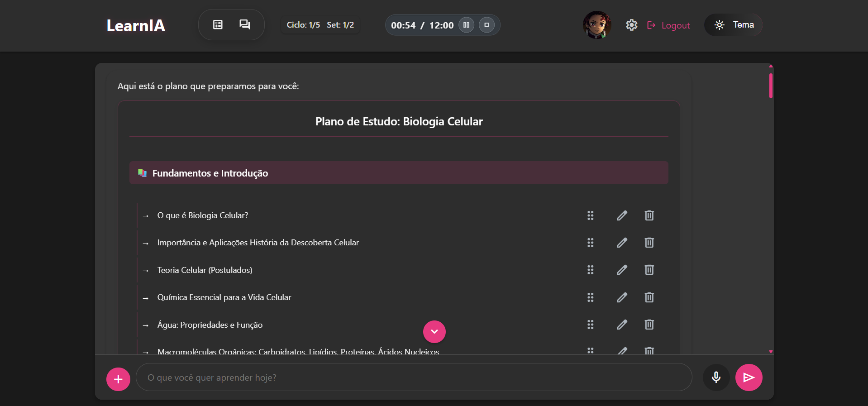The width and height of the screenshot is (868, 406).
Task: Open settings gear icon
Action: tap(631, 25)
